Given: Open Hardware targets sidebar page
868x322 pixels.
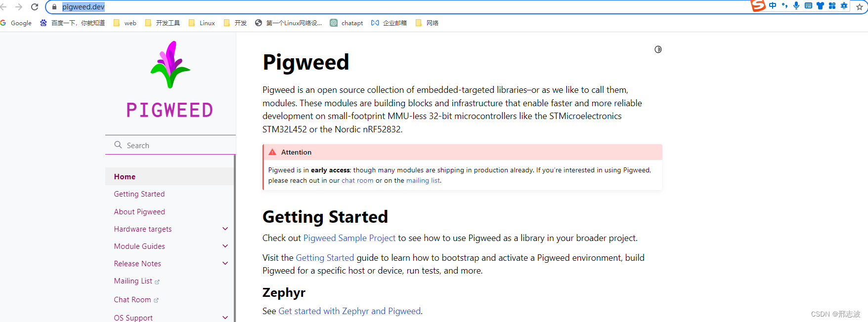Looking at the screenshot, I should pos(143,229).
